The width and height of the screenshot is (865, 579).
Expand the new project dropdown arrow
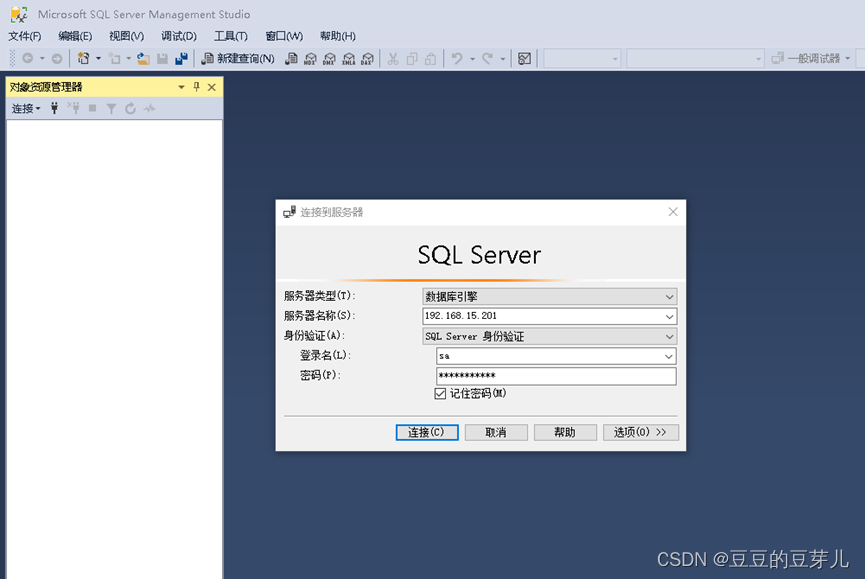pyautogui.click(x=98, y=58)
